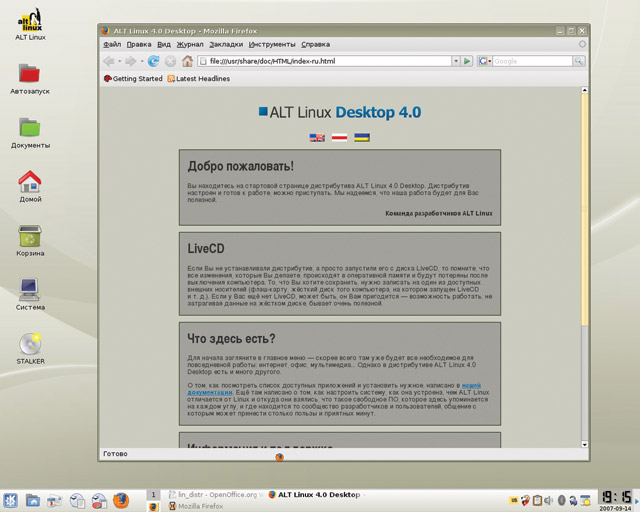Image resolution: width=640 pixels, height=512 pixels.
Task: Expand the address bar URL dropdown
Action: tap(456, 61)
